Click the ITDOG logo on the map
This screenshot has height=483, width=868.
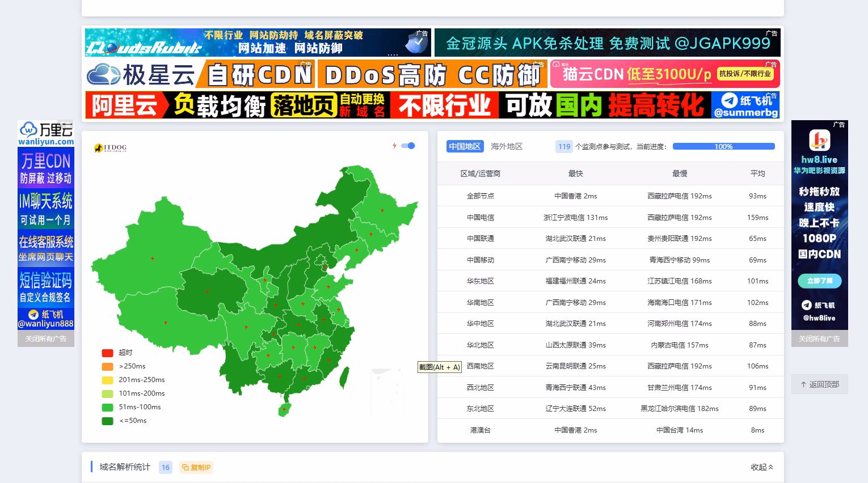tap(111, 148)
